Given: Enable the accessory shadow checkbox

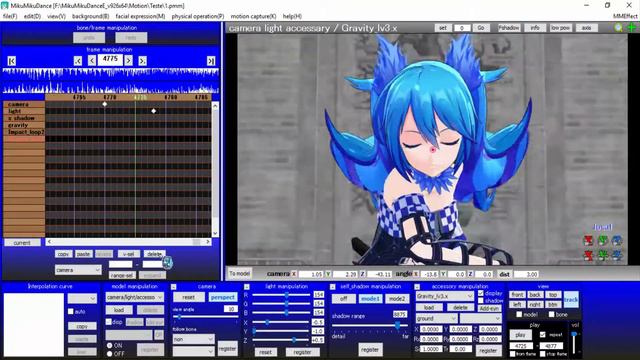Looking at the screenshot, I should click(481, 300).
